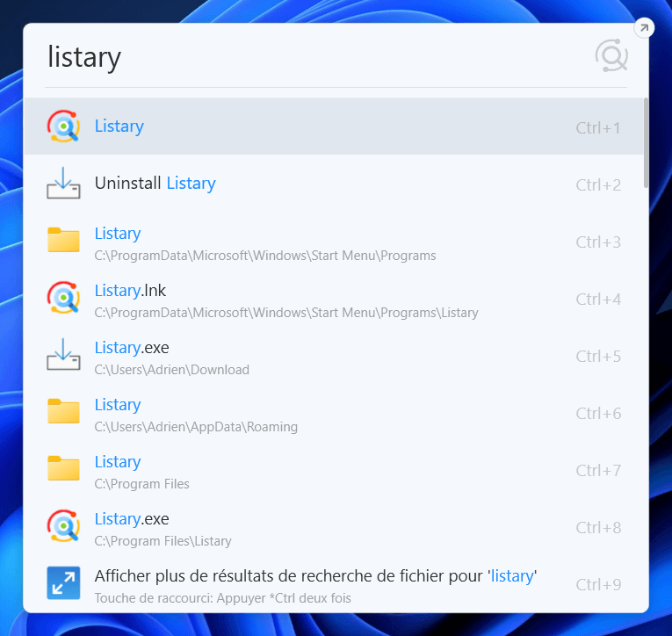Click folder icon for C:\Program Files Listary
The image size is (672, 636).
(63, 468)
